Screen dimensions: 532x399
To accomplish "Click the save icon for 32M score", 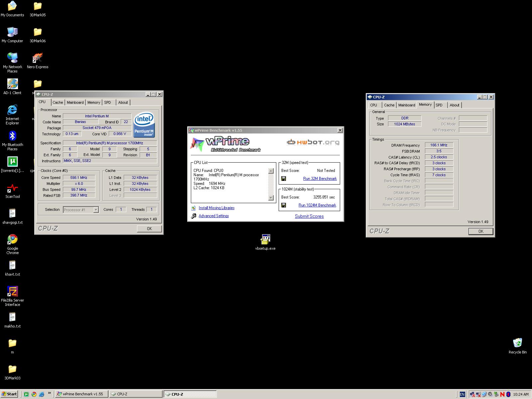I will pyautogui.click(x=284, y=179).
